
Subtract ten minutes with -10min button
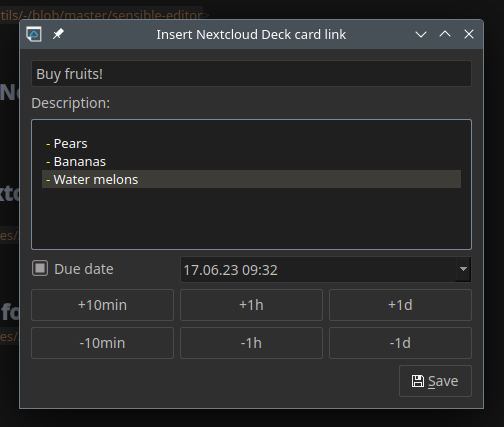(102, 343)
